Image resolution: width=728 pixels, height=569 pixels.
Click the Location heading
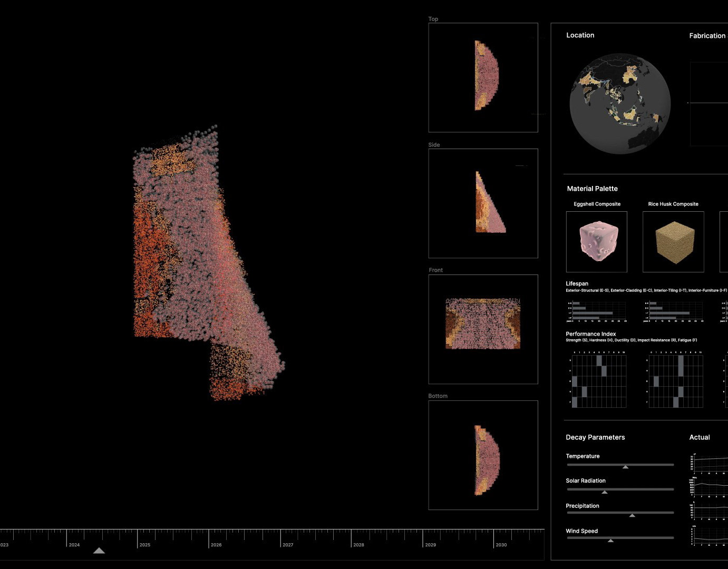point(580,35)
